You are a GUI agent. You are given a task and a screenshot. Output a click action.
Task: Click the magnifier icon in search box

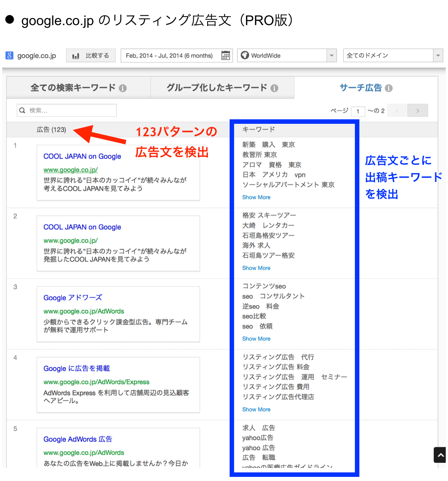(x=22, y=110)
